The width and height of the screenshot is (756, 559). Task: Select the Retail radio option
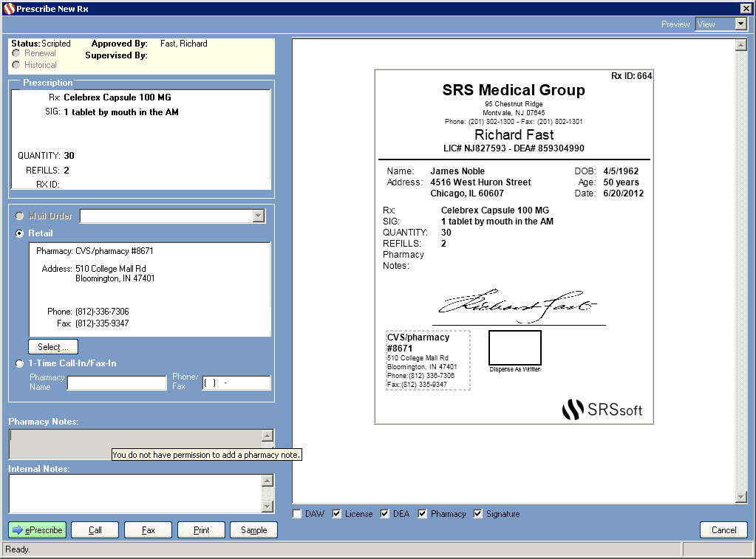coord(20,234)
